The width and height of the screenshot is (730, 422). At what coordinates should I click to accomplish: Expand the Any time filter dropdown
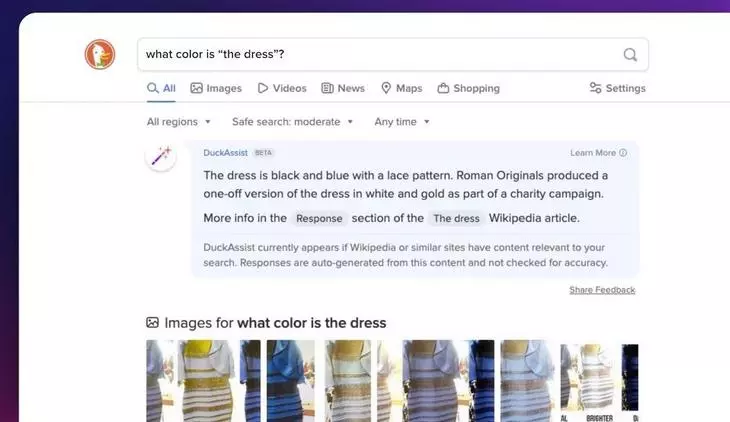[402, 122]
